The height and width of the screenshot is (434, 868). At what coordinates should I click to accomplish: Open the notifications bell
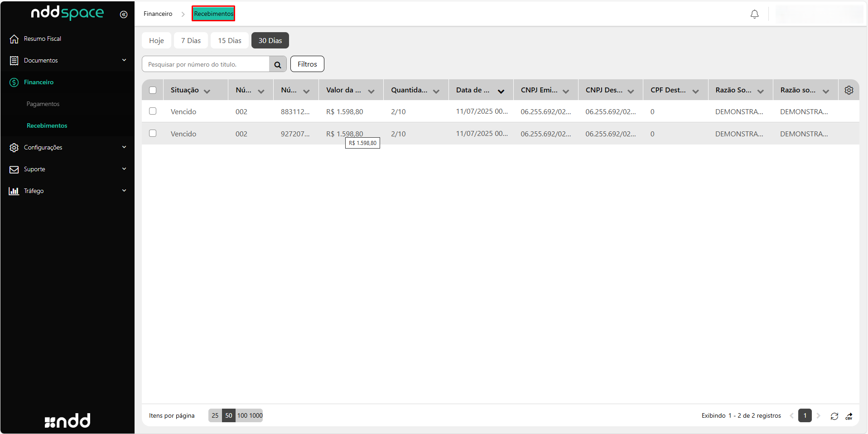[x=754, y=14]
